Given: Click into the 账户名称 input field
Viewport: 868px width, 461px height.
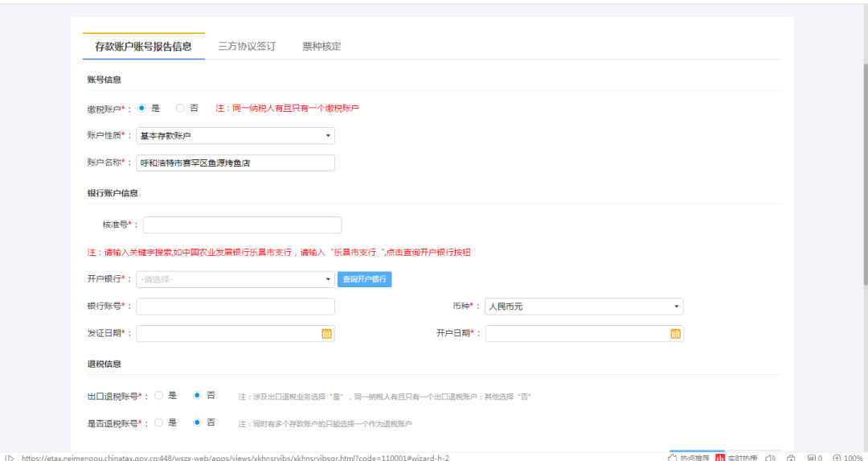Looking at the screenshot, I should click(x=235, y=163).
